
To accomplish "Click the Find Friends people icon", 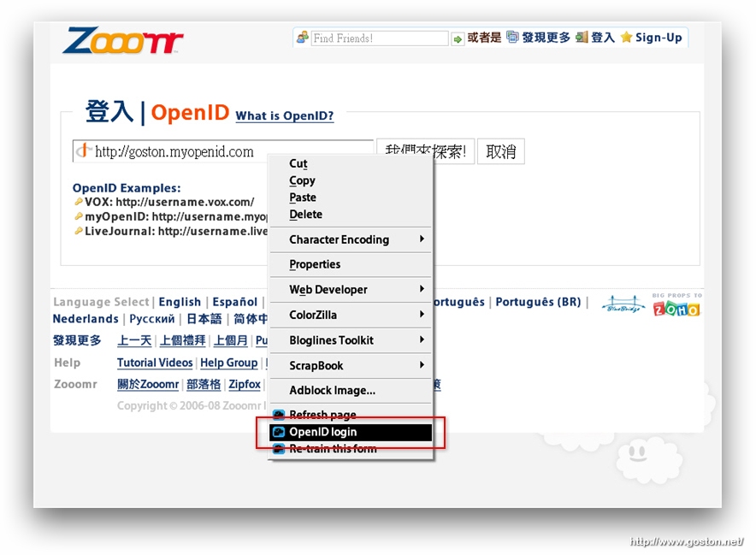I will [x=303, y=37].
